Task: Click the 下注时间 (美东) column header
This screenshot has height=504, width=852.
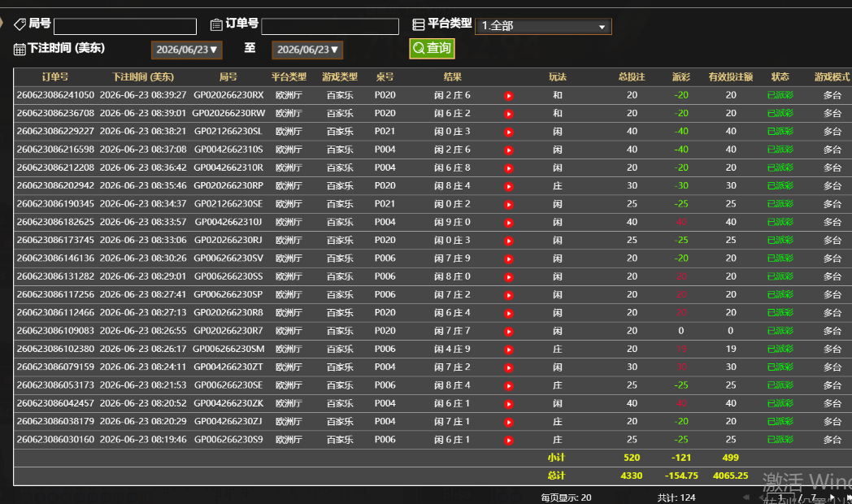Action: click(x=143, y=77)
